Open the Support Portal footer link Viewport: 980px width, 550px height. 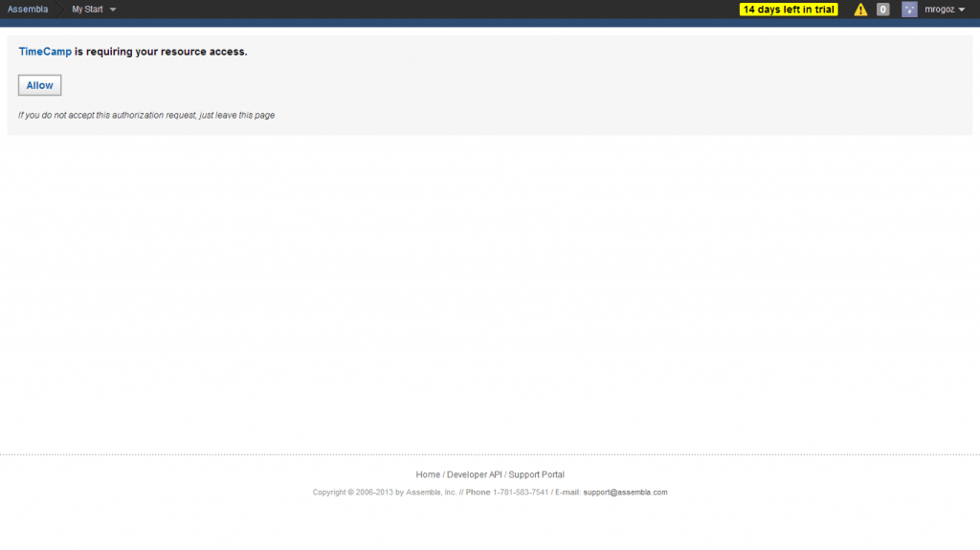click(536, 475)
